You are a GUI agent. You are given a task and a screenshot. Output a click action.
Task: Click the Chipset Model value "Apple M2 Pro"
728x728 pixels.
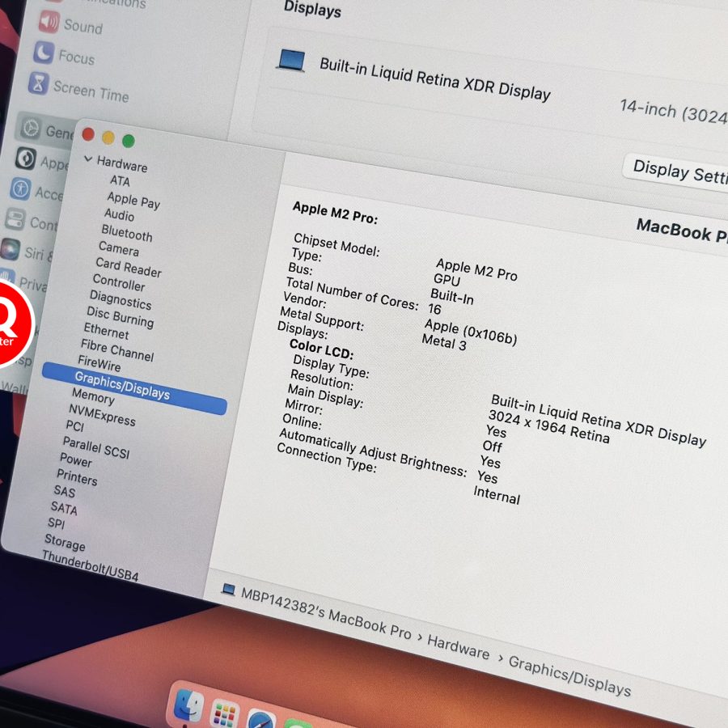476,269
